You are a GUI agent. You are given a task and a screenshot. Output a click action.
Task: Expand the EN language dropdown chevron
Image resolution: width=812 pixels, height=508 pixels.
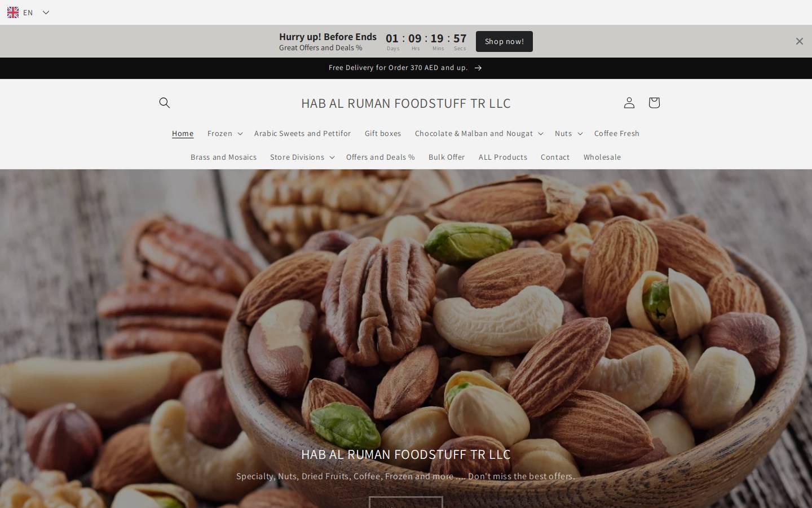(x=46, y=12)
